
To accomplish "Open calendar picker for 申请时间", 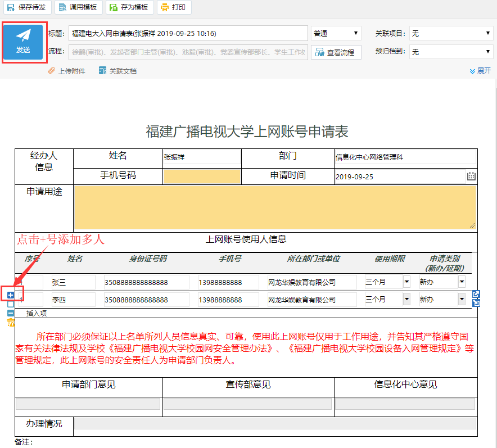I will pos(471,177).
